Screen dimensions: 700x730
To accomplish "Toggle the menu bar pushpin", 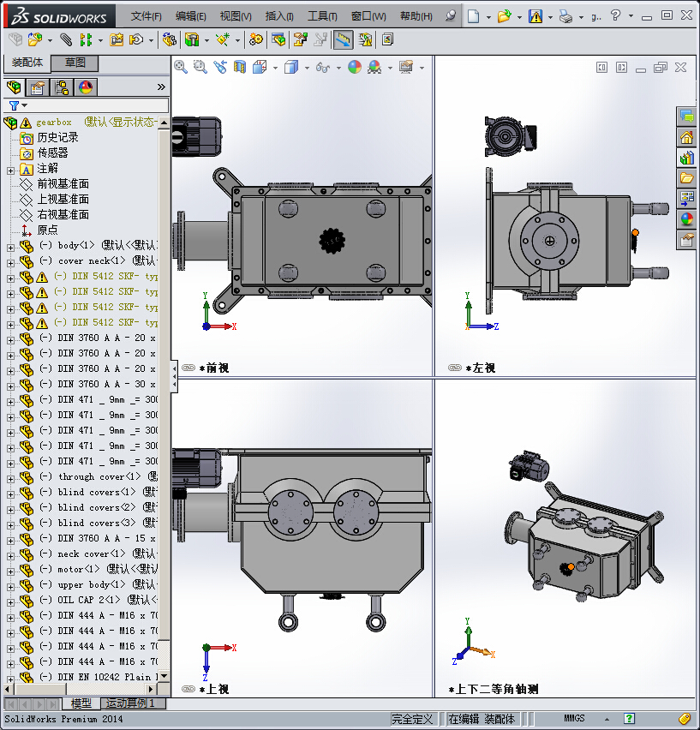I will click(450, 16).
